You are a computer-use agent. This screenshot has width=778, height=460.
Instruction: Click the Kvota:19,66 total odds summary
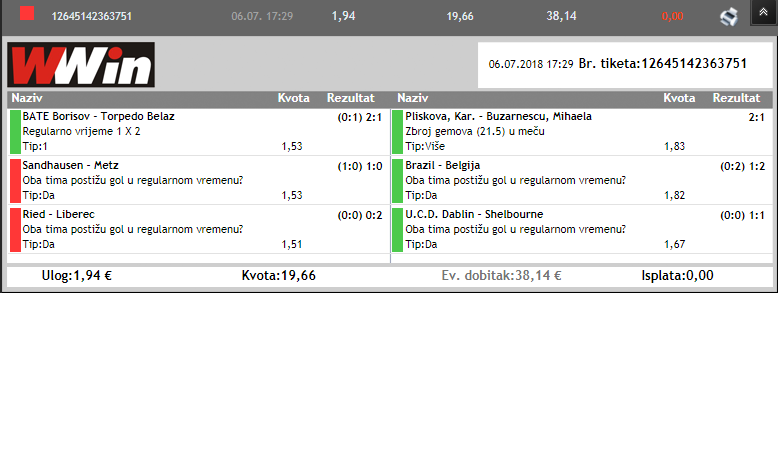[278, 275]
